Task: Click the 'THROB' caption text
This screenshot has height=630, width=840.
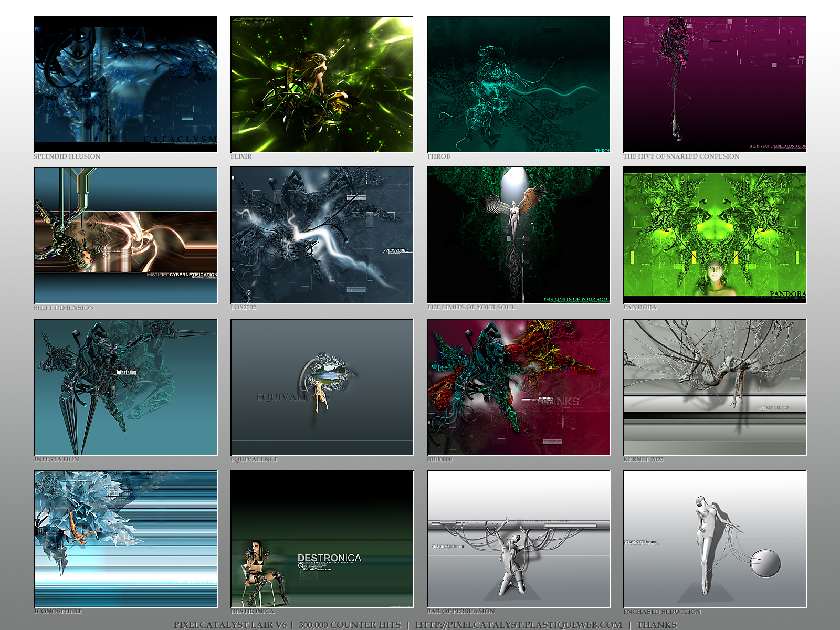Action: coord(438,156)
